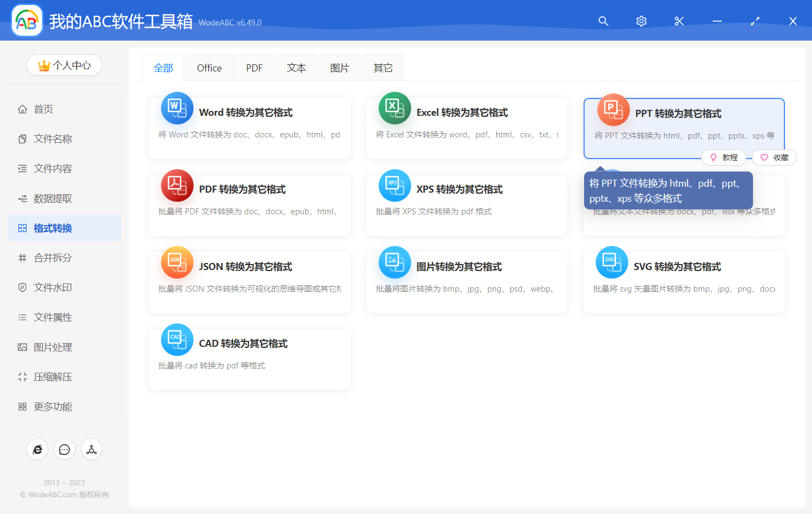Switch to the Office tab
The width and height of the screenshot is (812, 514).
click(x=209, y=67)
